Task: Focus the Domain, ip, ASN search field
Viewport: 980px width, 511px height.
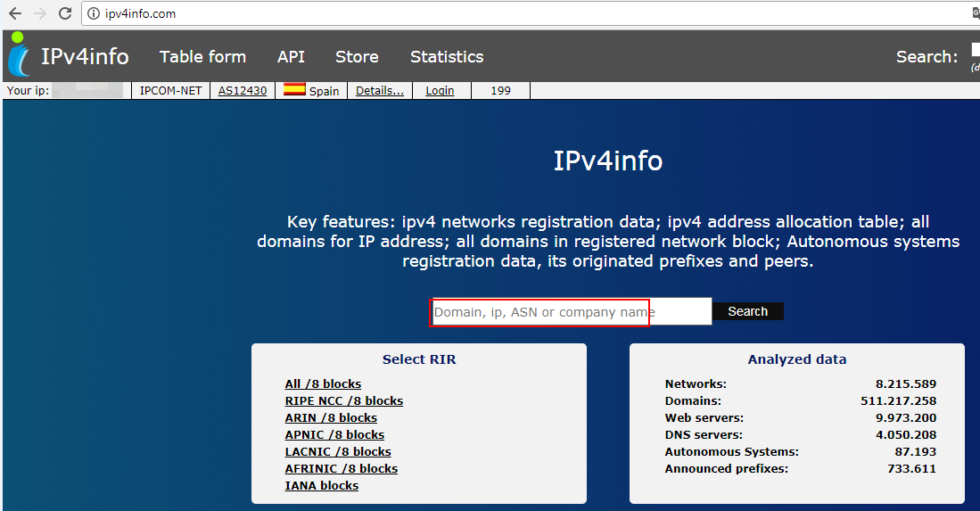Action: [571, 312]
